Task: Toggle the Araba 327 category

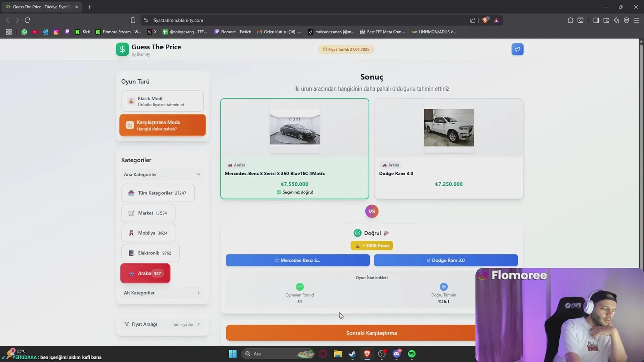Action: click(145, 273)
